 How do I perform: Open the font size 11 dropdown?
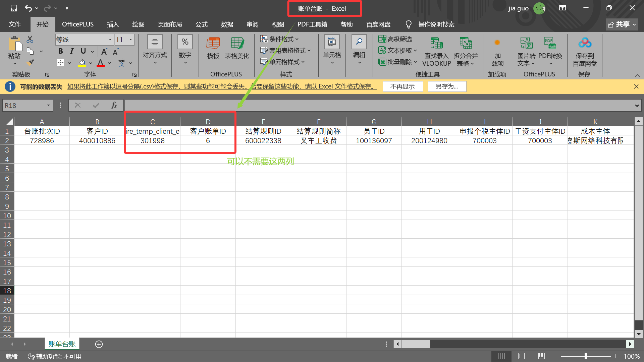131,40
